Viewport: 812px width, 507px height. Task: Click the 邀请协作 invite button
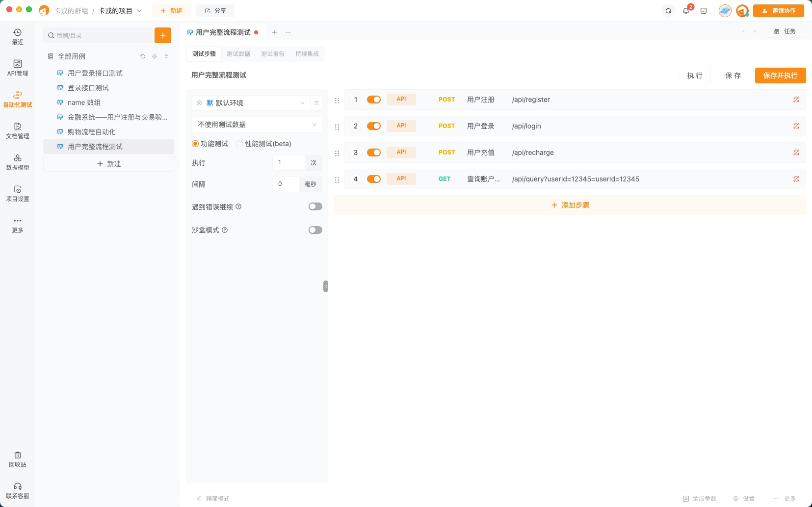pyautogui.click(x=779, y=11)
